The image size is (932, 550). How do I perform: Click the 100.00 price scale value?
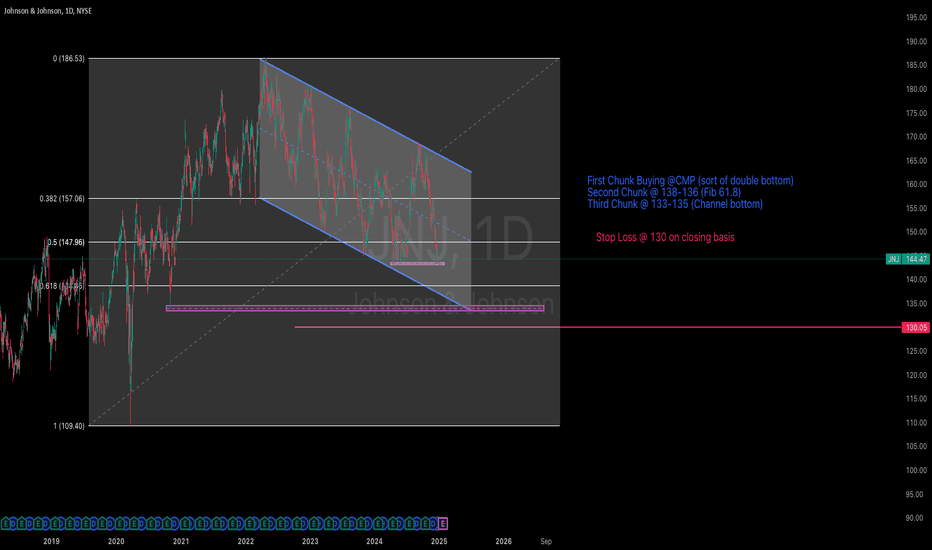coord(916,470)
